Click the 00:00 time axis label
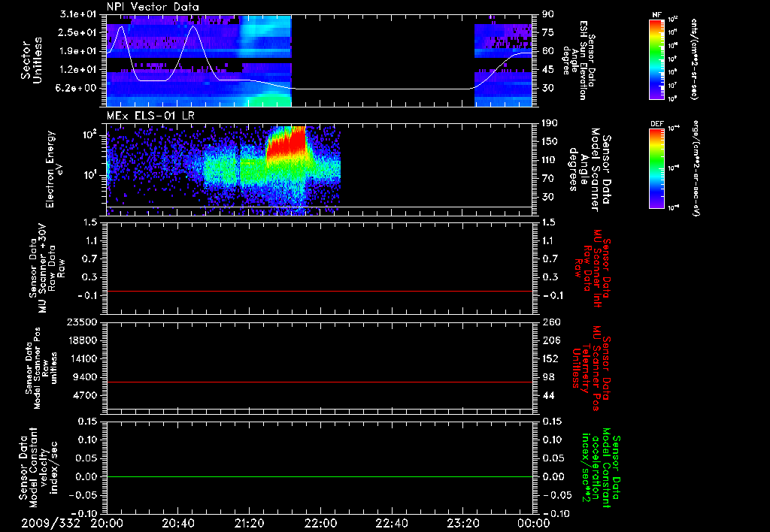This screenshot has height=532, width=770. (x=534, y=523)
